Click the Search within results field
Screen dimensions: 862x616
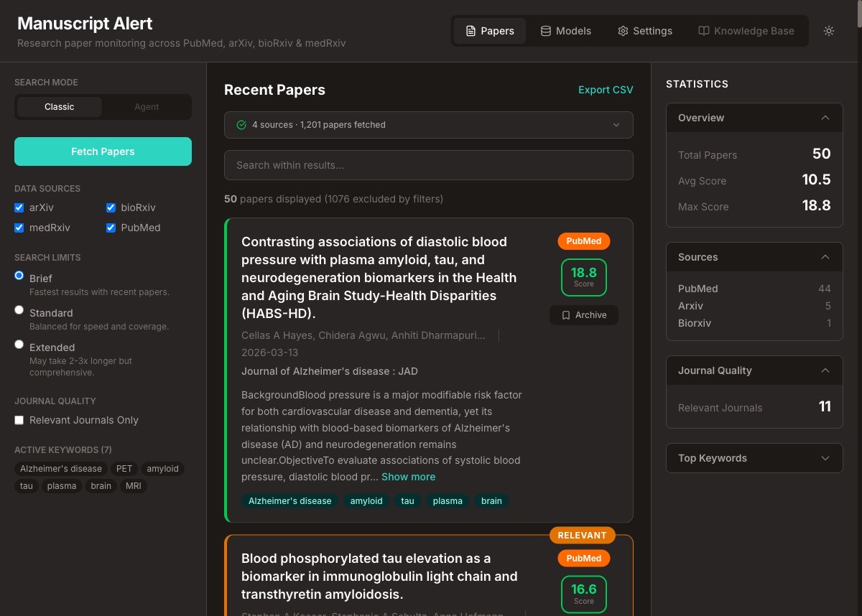(x=428, y=165)
